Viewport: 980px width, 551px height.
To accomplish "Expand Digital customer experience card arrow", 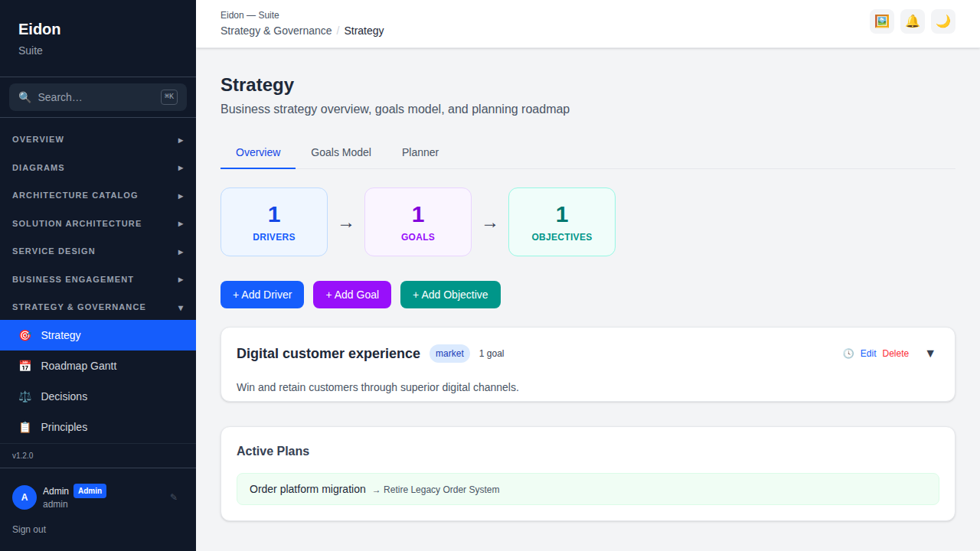I will point(930,354).
